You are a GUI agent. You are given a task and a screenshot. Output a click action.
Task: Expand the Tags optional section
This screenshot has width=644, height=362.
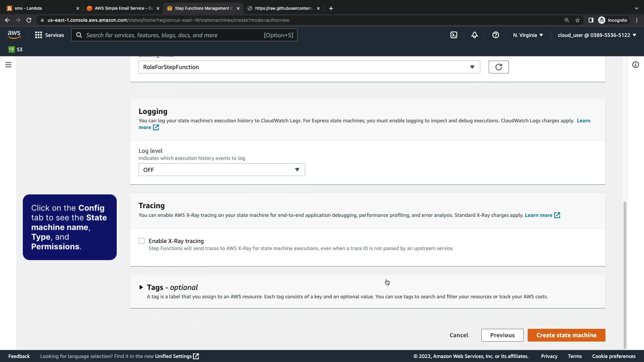(x=141, y=287)
